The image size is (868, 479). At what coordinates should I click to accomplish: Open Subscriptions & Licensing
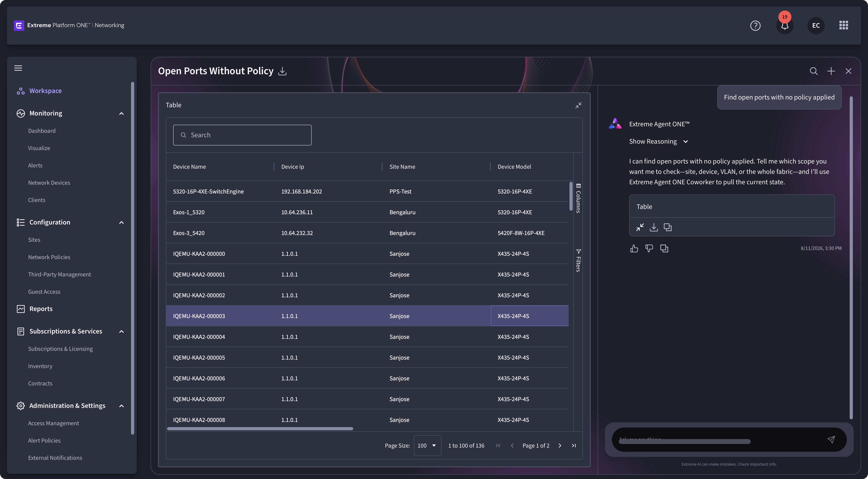[x=60, y=349]
